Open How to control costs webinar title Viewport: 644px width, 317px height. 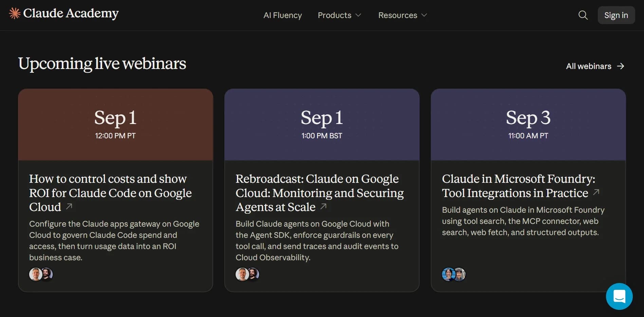coord(110,193)
